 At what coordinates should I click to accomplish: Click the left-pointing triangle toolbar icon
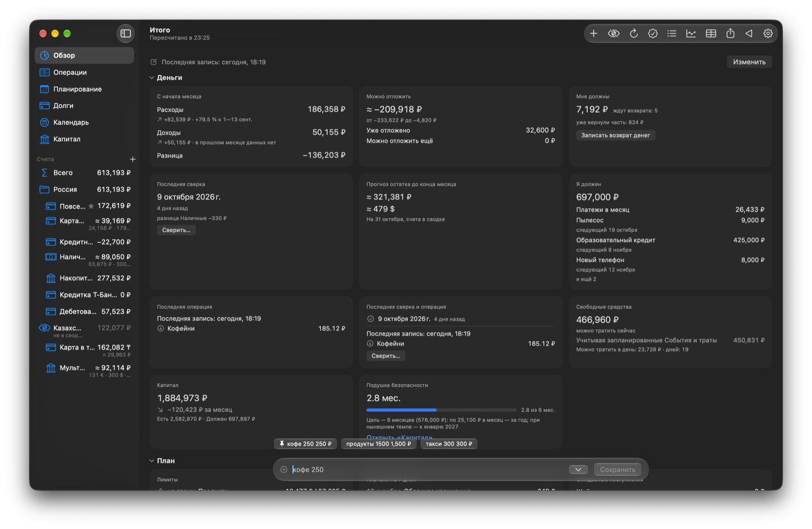click(x=749, y=34)
